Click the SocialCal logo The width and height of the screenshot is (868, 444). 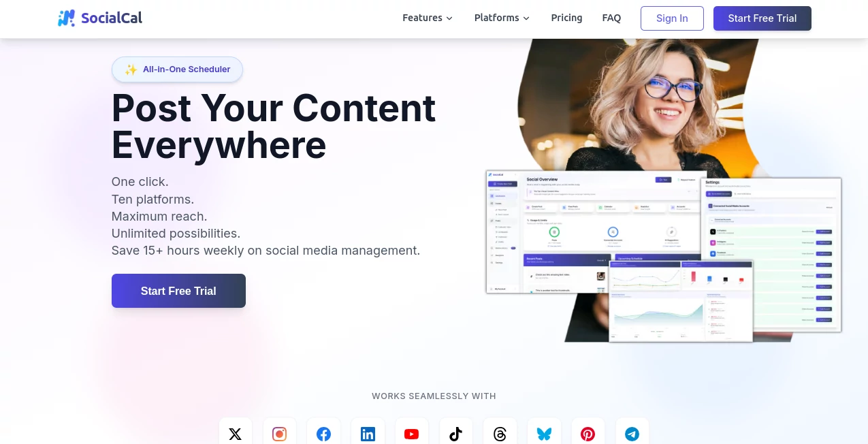pyautogui.click(x=99, y=18)
